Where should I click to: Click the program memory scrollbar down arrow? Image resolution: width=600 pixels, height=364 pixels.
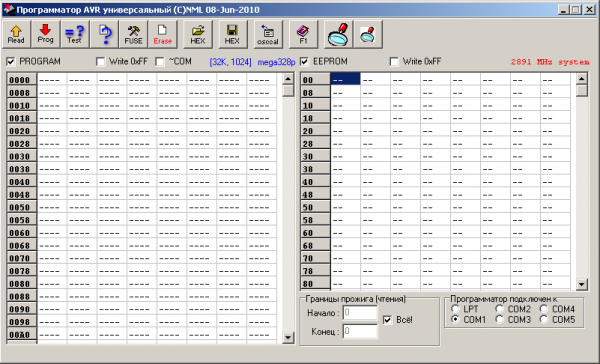point(288,338)
